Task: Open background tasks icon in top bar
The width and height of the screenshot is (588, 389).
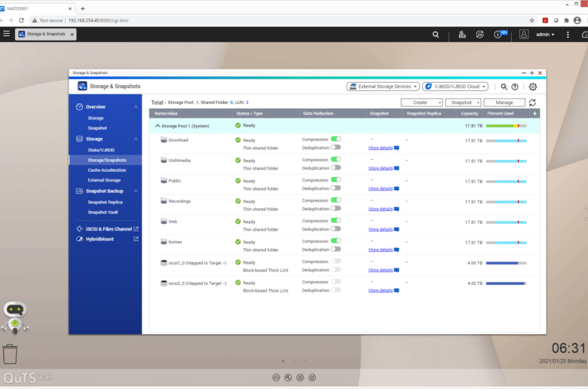Action: pos(462,35)
